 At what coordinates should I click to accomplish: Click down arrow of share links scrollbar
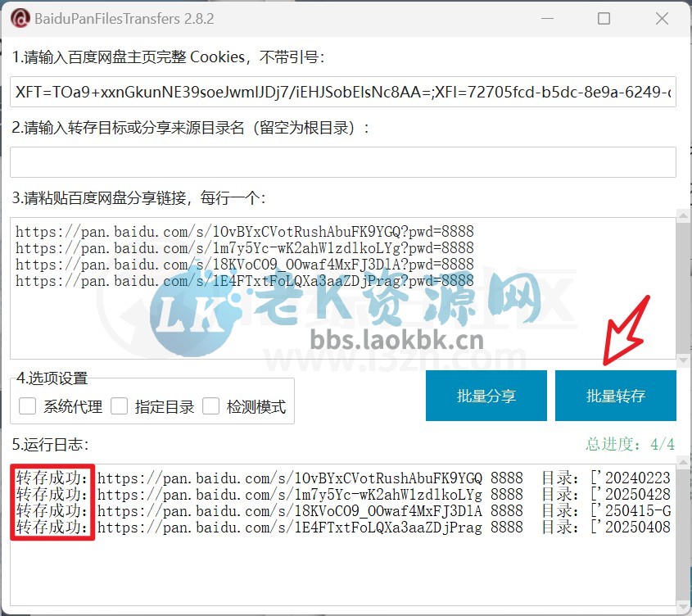tap(684, 360)
